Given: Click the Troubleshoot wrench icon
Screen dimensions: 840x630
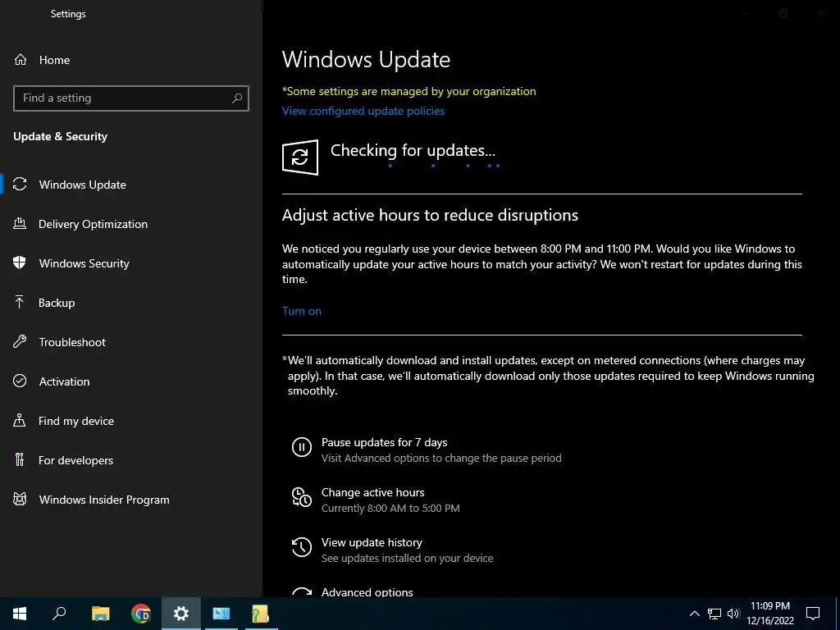Looking at the screenshot, I should coord(20,342).
